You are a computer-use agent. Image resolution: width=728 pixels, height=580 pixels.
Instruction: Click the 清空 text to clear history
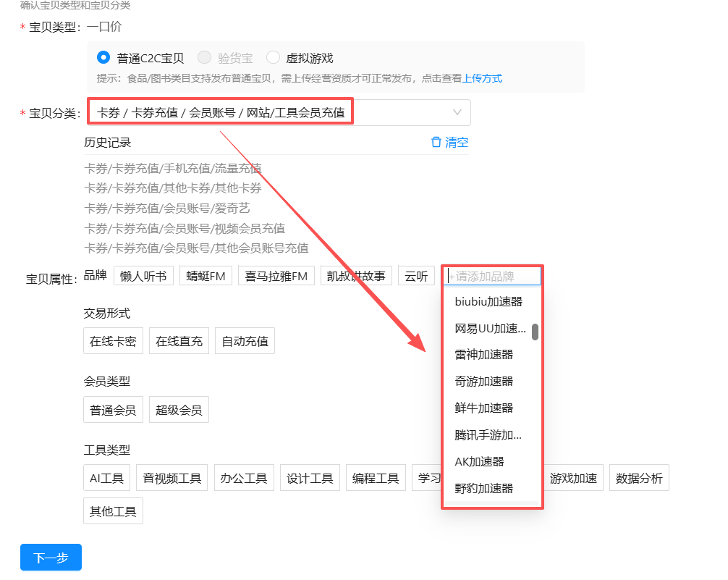click(x=455, y=142)
